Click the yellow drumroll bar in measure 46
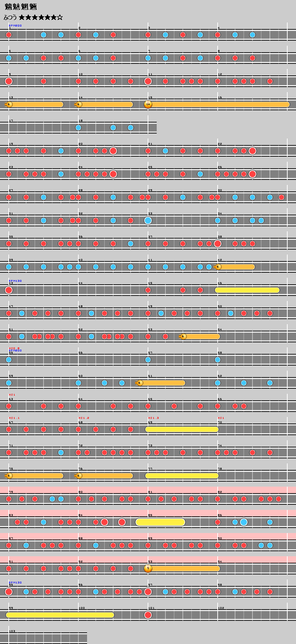The height and width of the screenshot is (644, 296). click(x=247, y=290)
